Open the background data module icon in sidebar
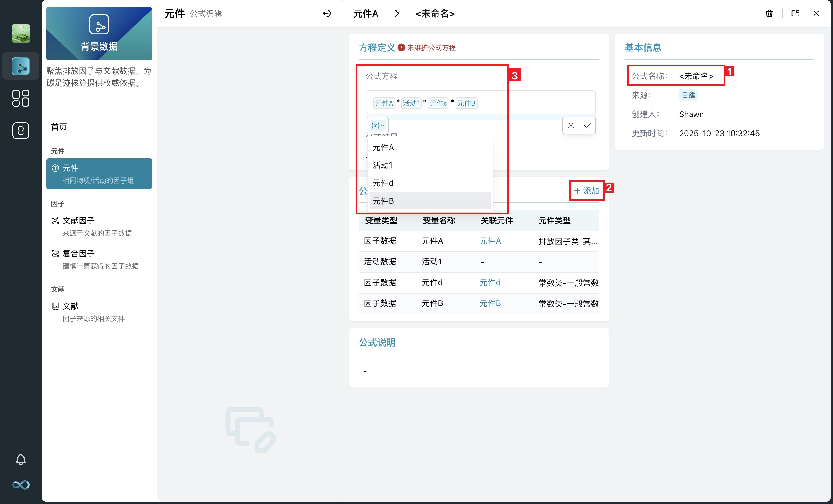This screenshot has height=504, width=833. pos(20,66)
